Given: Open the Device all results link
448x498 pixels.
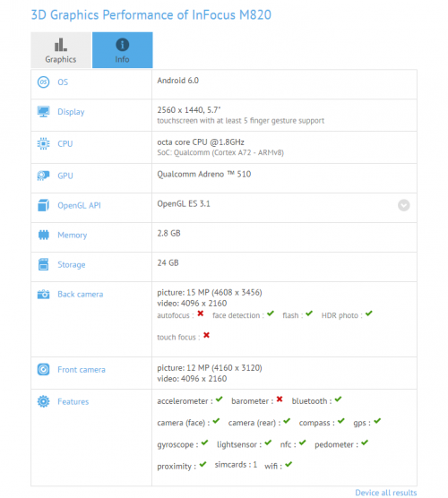Looking at the screenshot, I should coord(385,493).
